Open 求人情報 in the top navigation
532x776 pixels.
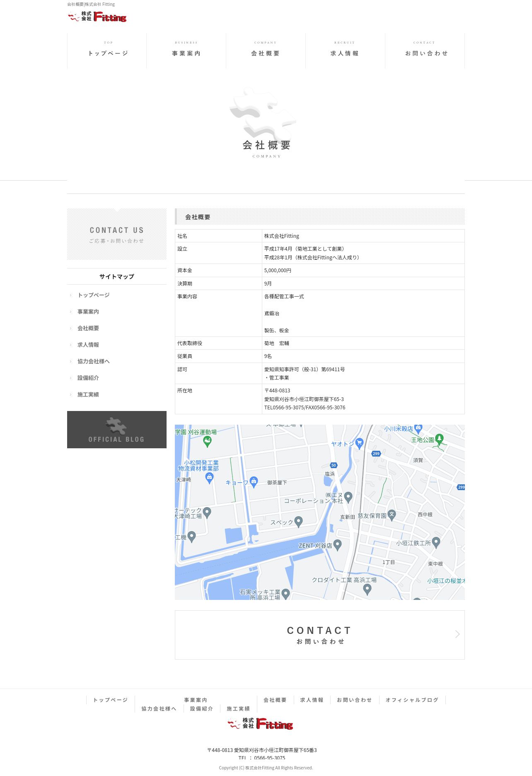[x=346, y=51]
